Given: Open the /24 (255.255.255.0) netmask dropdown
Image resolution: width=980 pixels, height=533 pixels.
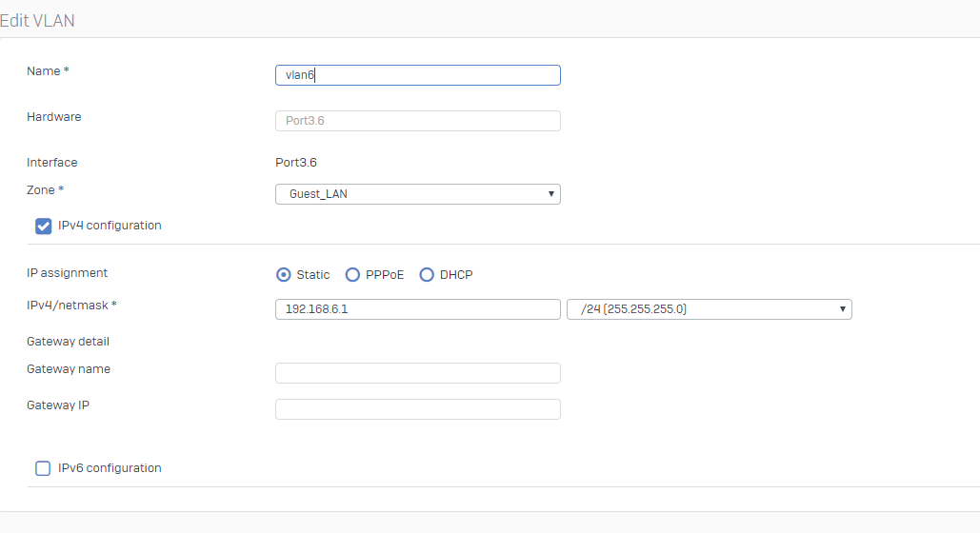Looking at the screenshot, I should point(709,308).
